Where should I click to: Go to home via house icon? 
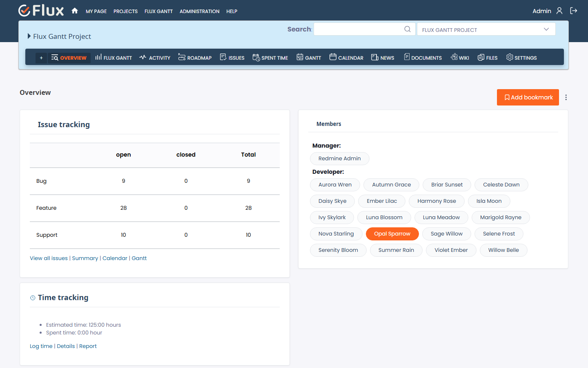[75, 11]
